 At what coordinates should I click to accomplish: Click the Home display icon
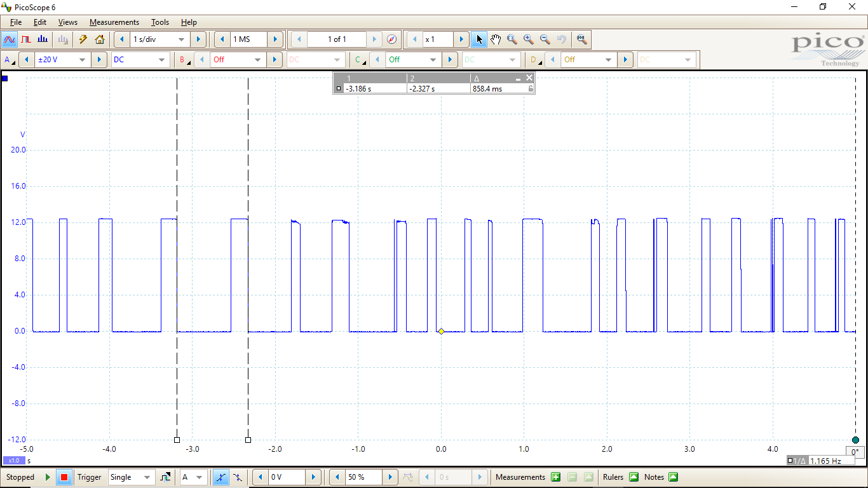pyautogui.click(x=100, y=39)
